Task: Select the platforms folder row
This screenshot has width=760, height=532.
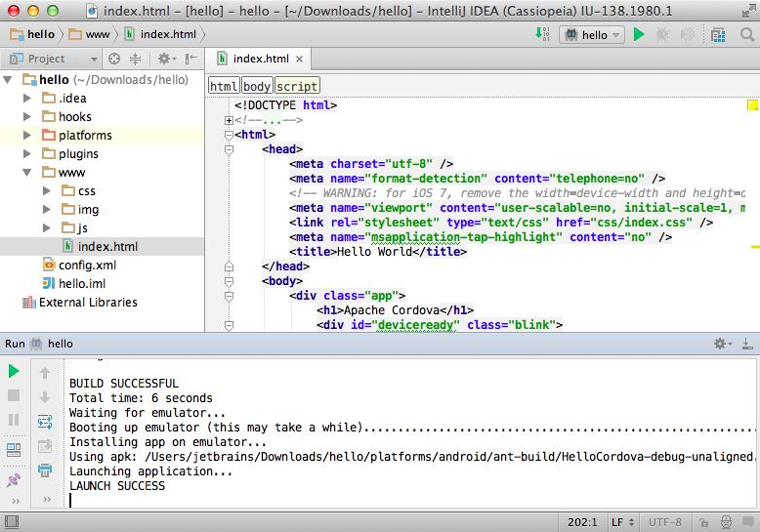Action: [x=102, y=135]
